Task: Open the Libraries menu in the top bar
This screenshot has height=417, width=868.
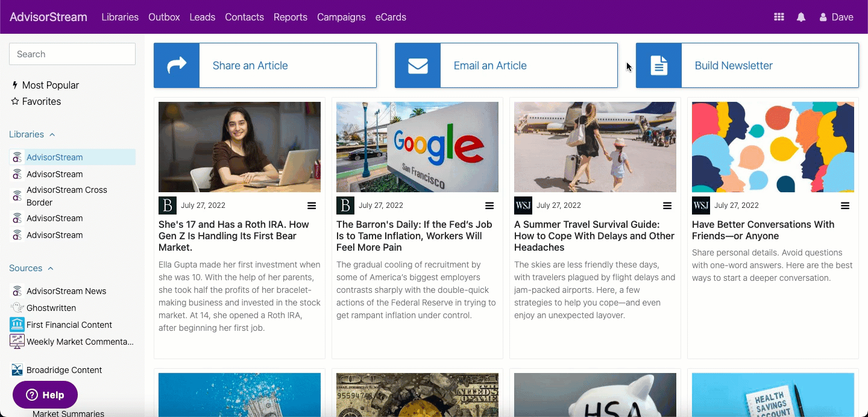Action: (x=120, y=17)
